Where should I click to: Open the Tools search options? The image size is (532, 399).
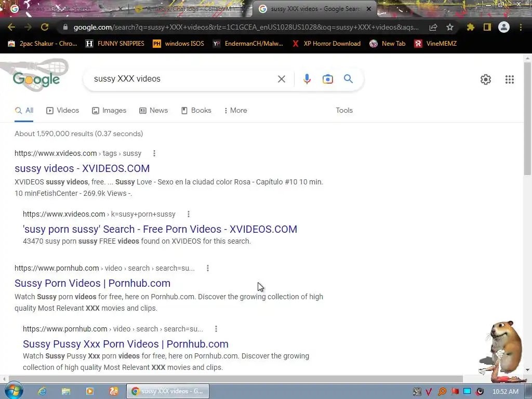click(344, 110)
